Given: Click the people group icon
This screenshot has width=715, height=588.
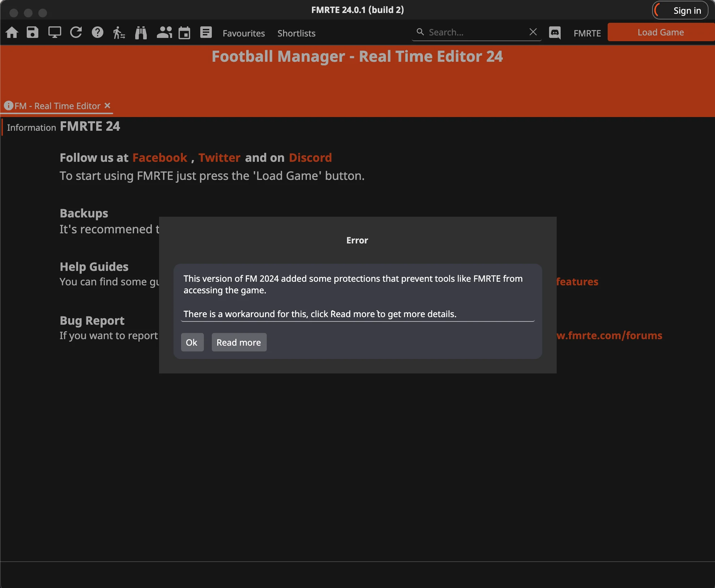Looking at the screenshot, I should pyautogui.click(x=164, y=33).
